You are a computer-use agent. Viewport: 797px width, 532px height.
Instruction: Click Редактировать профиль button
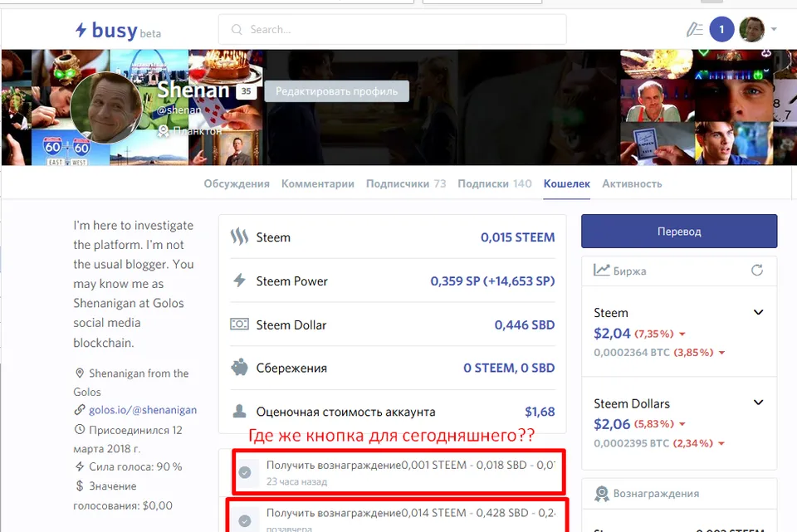point(336,91)
